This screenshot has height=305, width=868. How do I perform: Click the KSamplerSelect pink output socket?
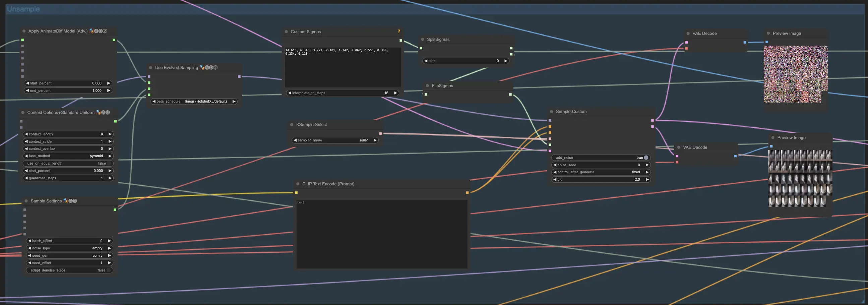click(380, 134)
